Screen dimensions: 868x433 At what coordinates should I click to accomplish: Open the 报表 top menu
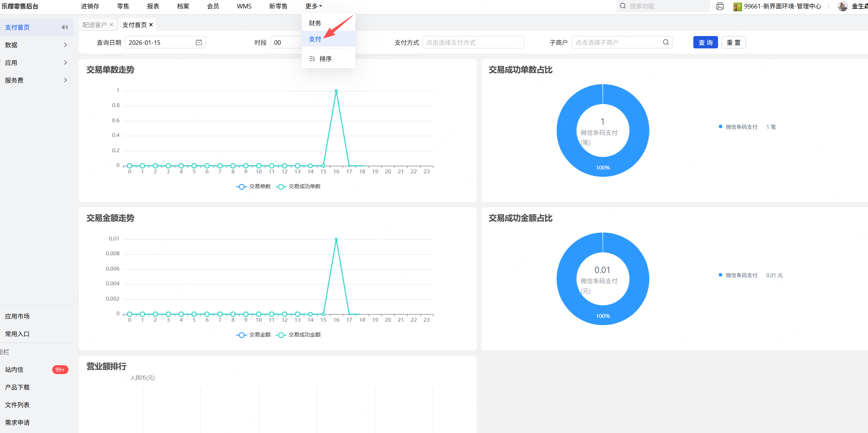coord(153,6)
